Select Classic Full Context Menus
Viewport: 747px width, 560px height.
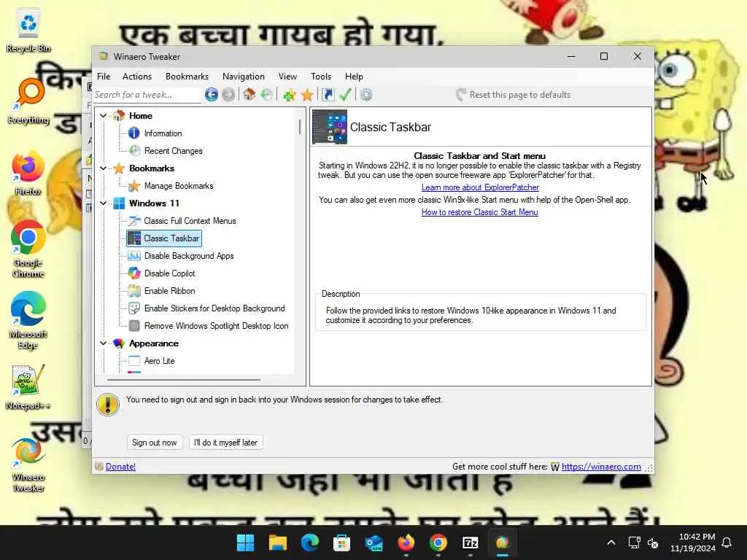[190, 221]
